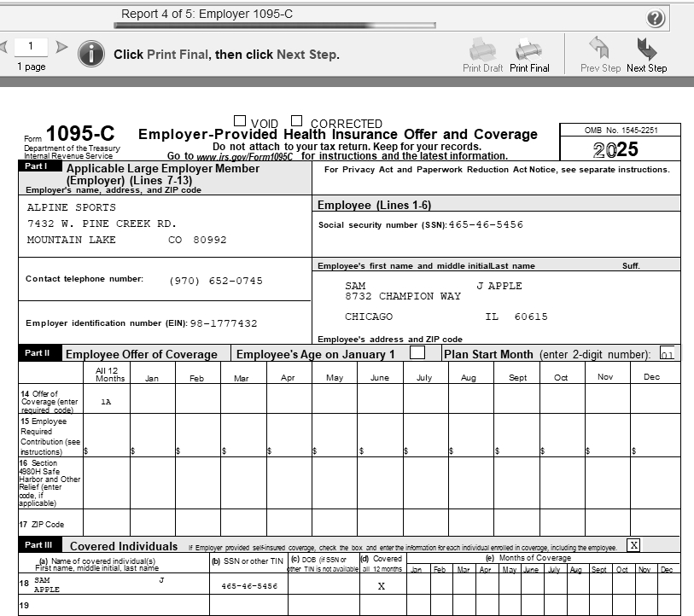Image resolution: width=694 pixels, height=616 pixels.
Task: Click the SSN 465-46-5456 in row 18
Action: pos(249,586)
